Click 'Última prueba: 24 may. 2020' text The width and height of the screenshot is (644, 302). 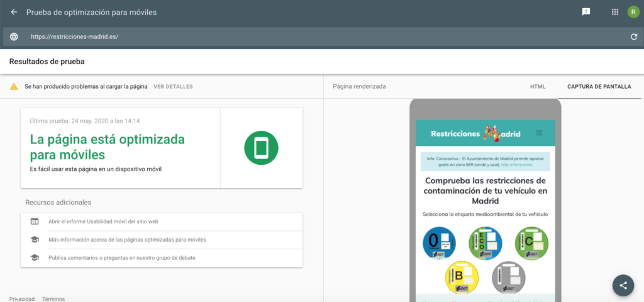[85, 121]
